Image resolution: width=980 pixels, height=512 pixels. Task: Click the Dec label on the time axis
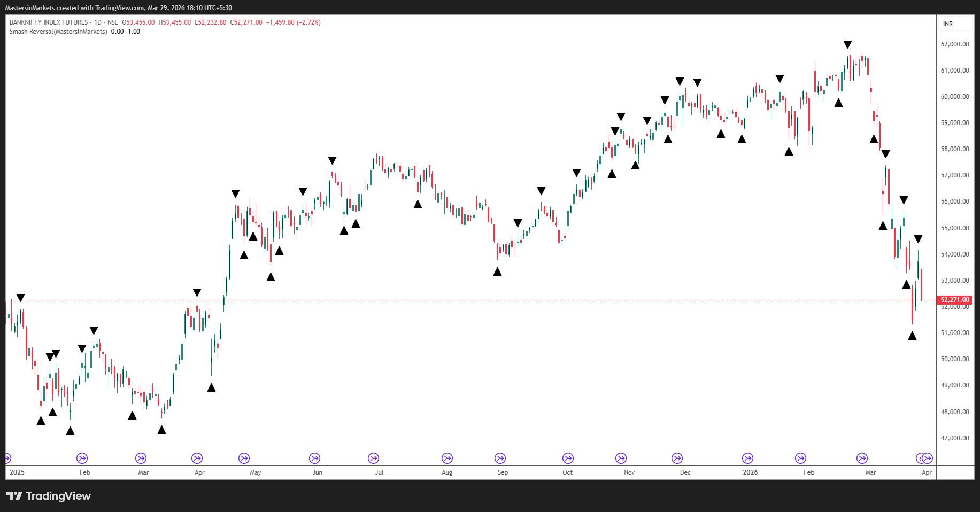pos(685,472)
